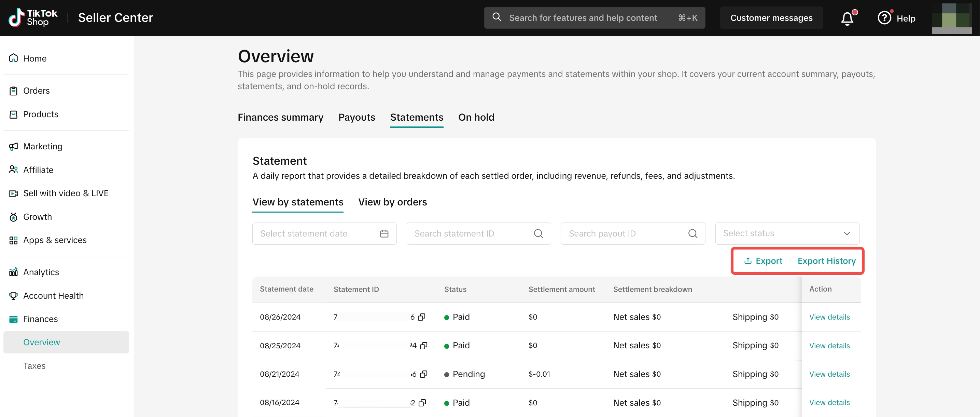Click the Home icon in sidebar
Screen dimensions: 980x417
click(13, 58)
